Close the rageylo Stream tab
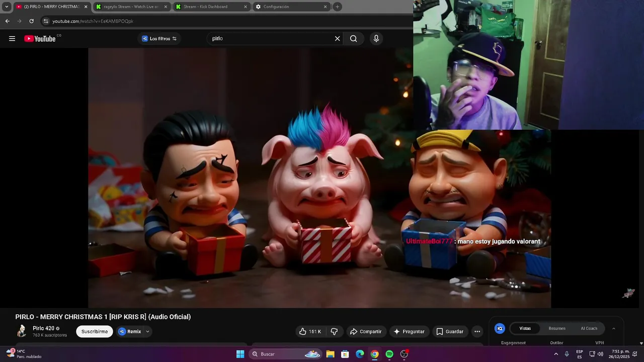 [x=166, y=7]
